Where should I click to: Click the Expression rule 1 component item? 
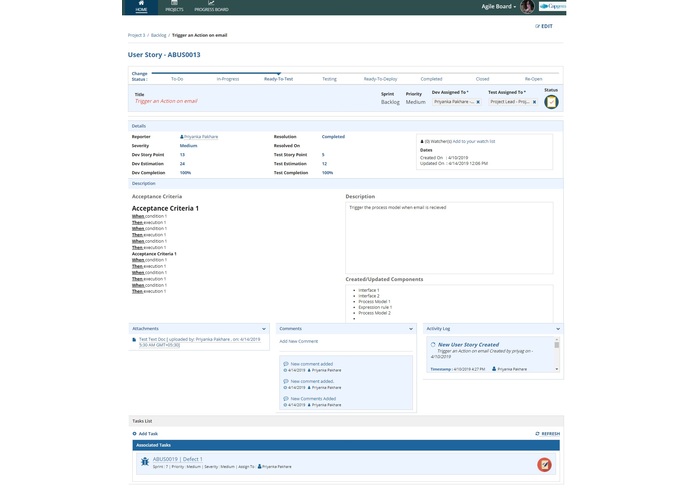375,307
